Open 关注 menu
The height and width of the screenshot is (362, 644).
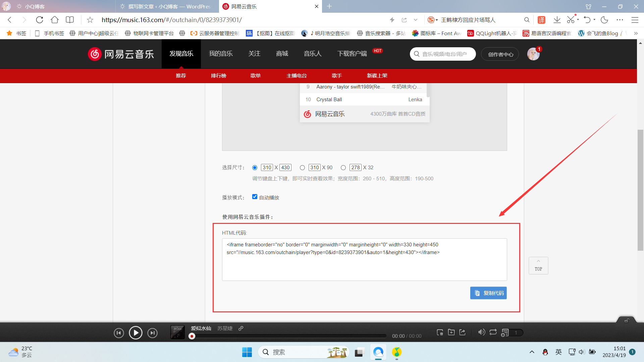[x=254, y=54]
